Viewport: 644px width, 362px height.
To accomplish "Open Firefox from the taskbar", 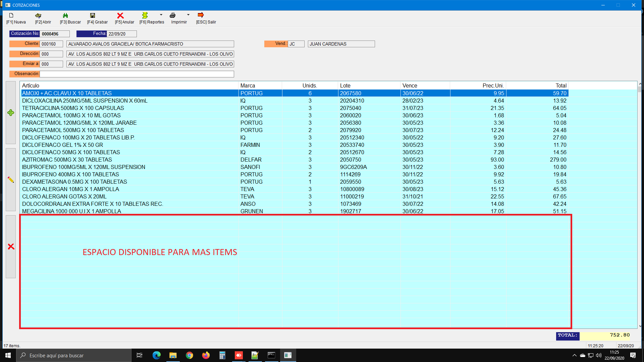I will click(206, 355).
